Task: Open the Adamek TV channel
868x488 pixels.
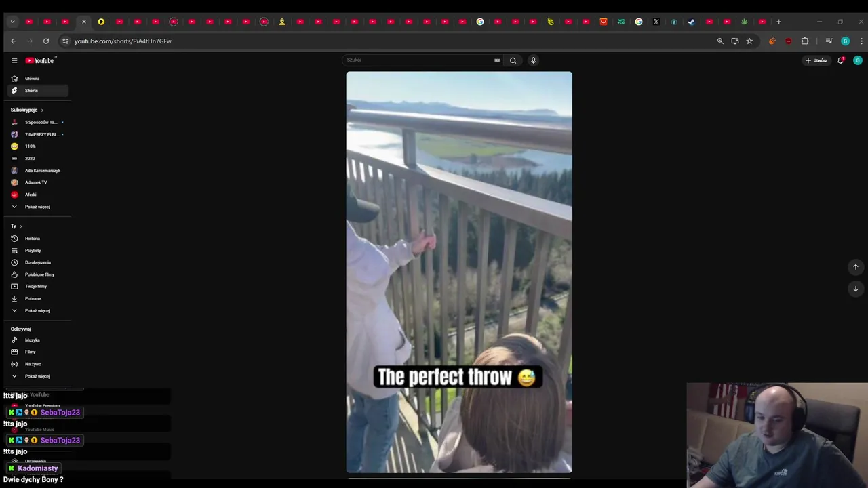Action: click(38, 182)
